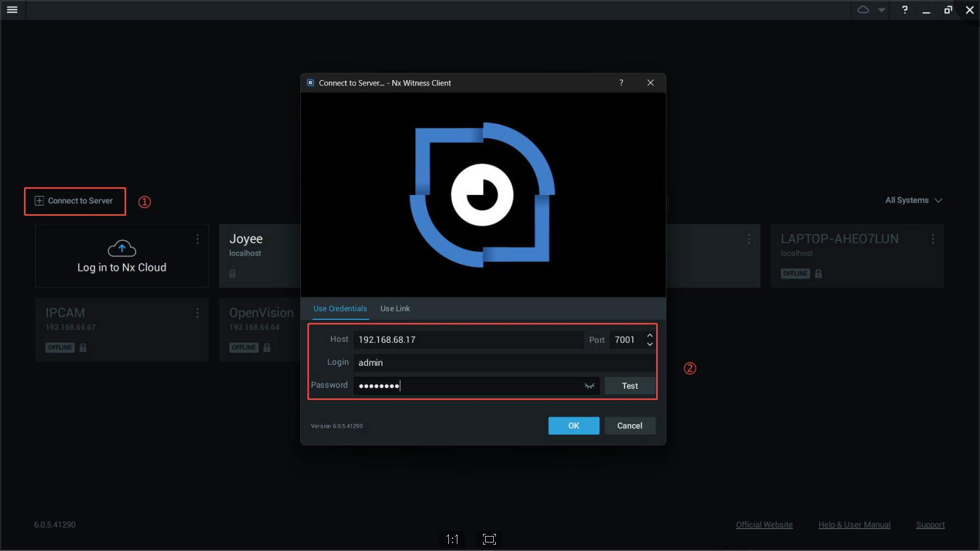This screenshot has height=551, width=980.
Task: Open the Official Website link
Action: (764, 525)
